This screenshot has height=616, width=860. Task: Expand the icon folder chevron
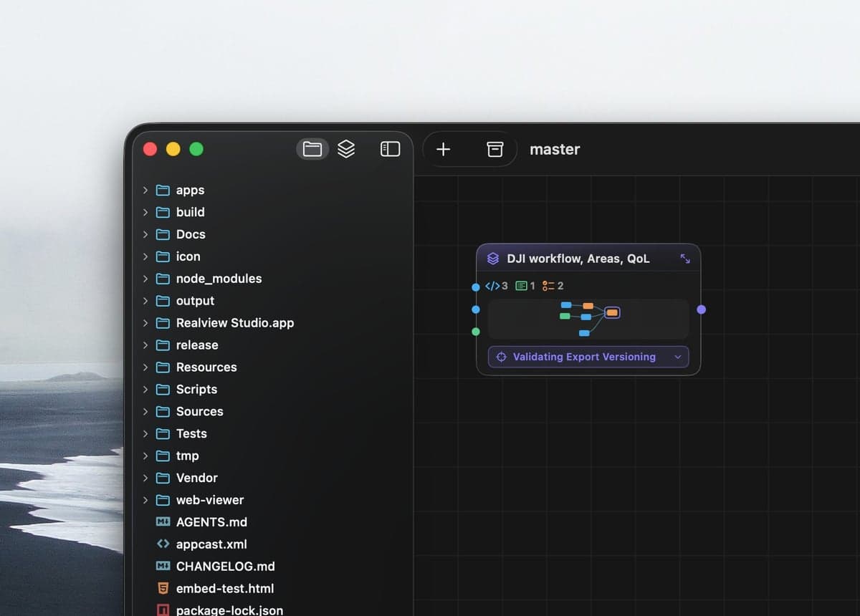(x=145, y=256)
